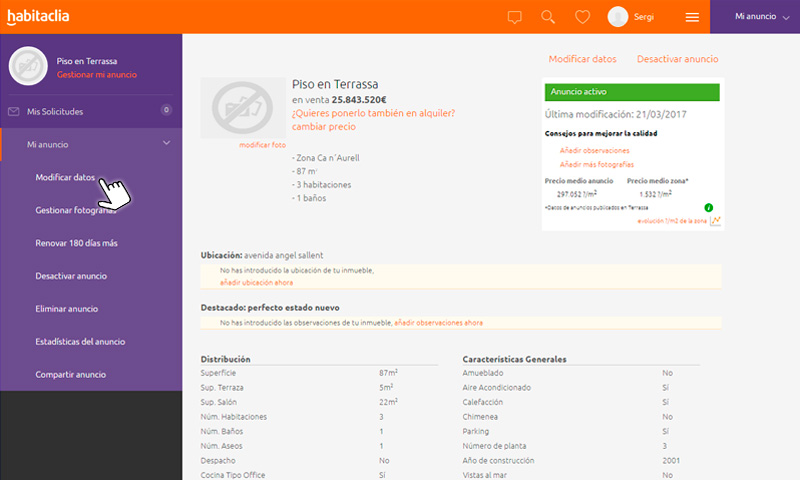
Task: Select Renovar 180 días más in sidebar
Action: (x=76, y=243)
